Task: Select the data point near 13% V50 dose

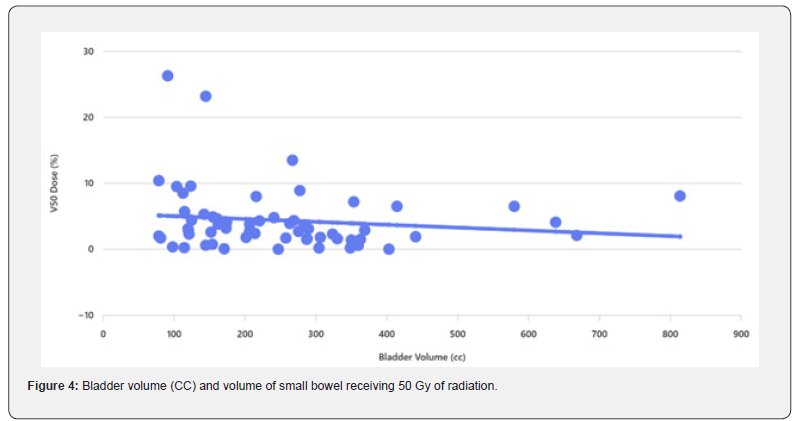Action: point(293,160)
